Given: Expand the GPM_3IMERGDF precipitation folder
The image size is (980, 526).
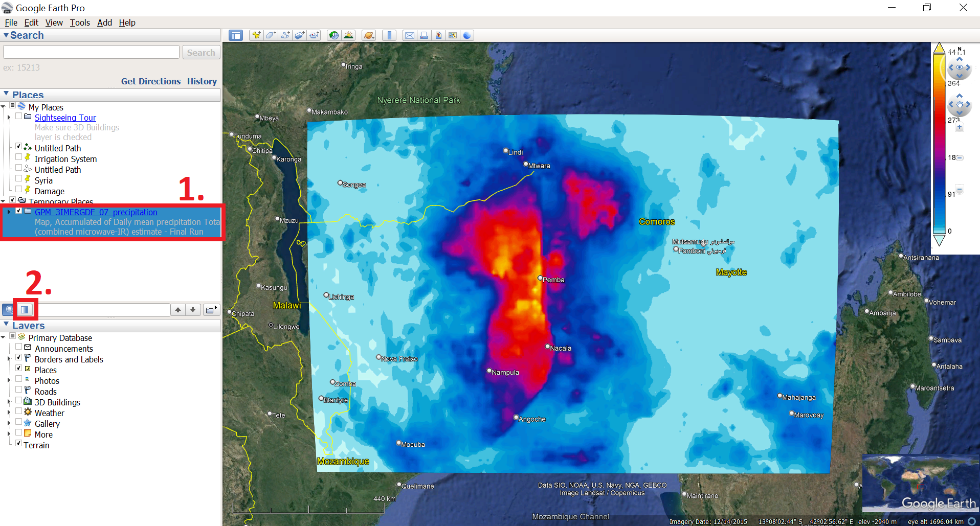Looking at the screenshot, I should pyautogui.click(x=9, y=212).
